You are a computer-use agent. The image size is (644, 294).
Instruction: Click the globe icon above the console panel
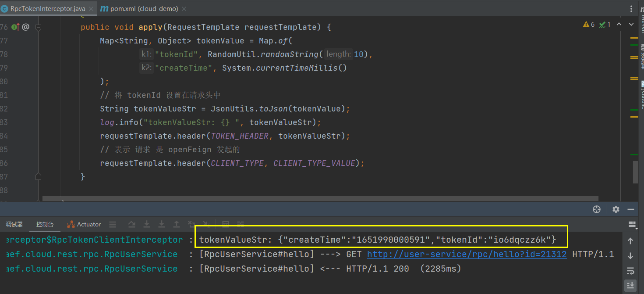[597, 209]
